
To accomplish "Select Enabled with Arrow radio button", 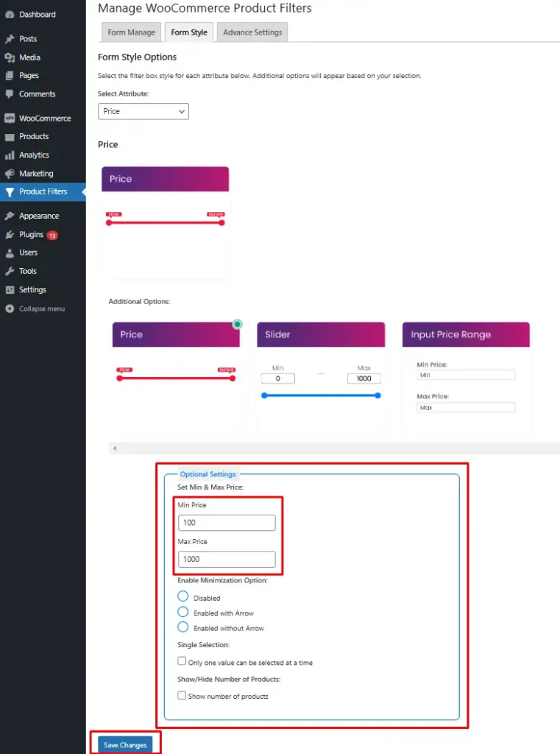I will 182,612.
